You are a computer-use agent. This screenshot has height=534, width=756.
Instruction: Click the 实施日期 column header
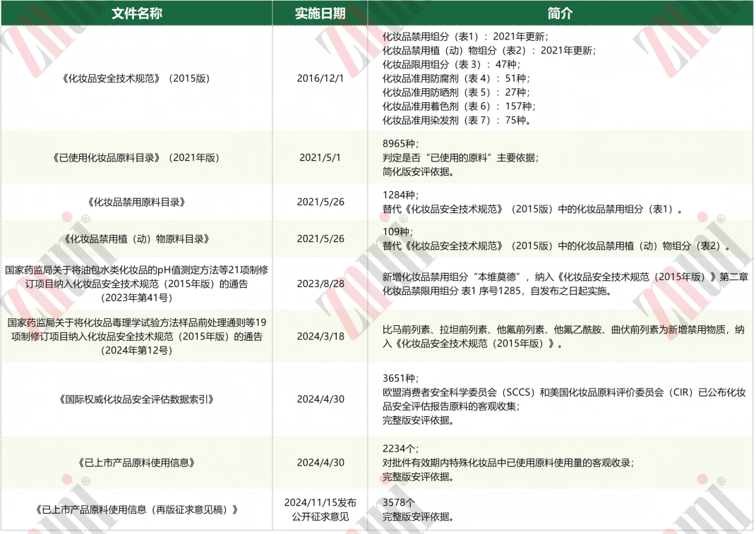320,13
